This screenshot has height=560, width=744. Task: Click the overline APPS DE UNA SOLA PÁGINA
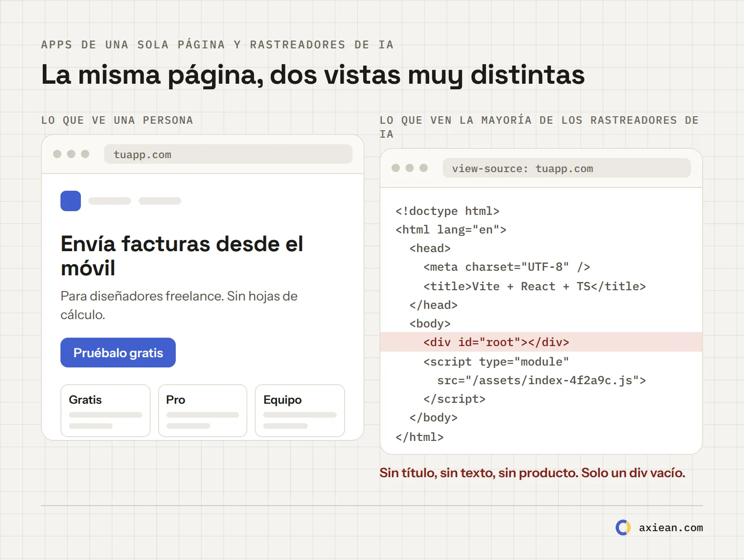click(218, 45)
